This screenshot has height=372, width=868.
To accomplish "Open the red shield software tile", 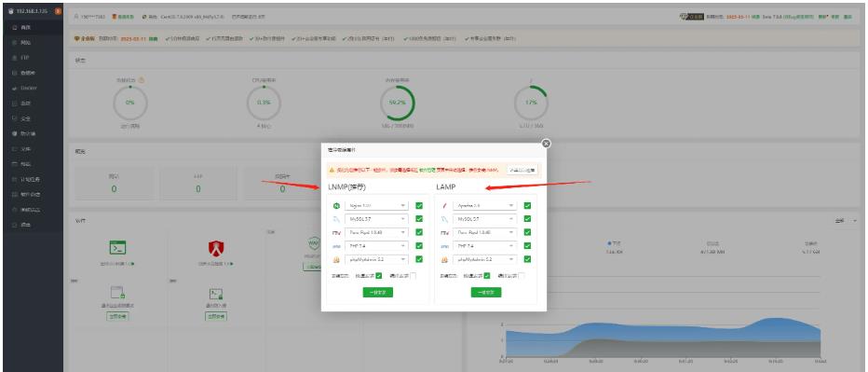I will [x=216, y=248].
